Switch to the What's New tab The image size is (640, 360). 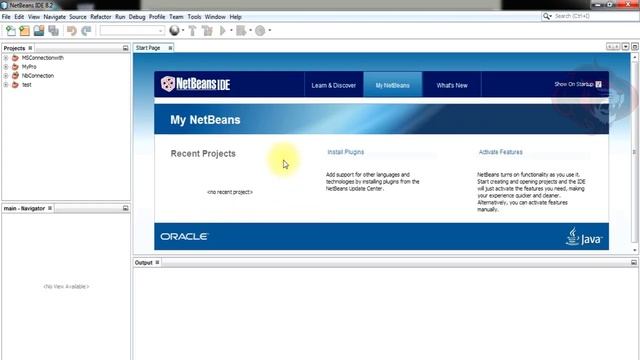[x=452, y=85]
